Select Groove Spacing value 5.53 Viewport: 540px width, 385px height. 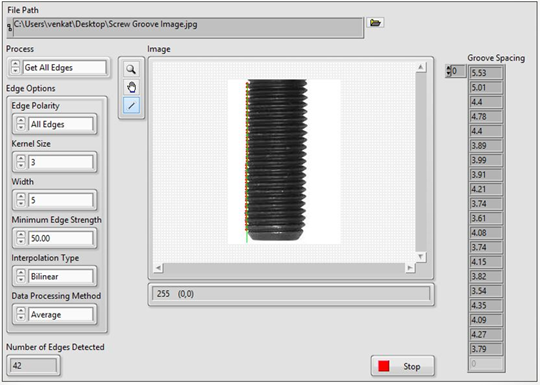486,73
